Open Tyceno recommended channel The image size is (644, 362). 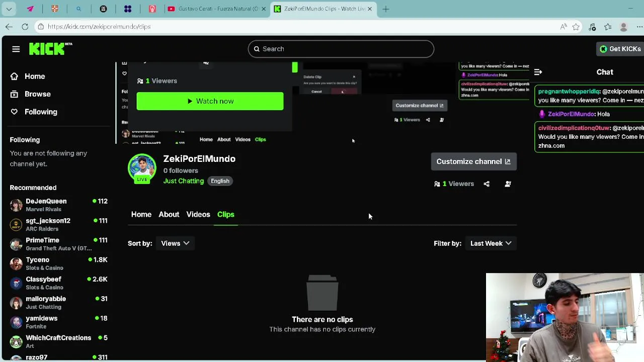pyautogui.click(x=58, y=263)
